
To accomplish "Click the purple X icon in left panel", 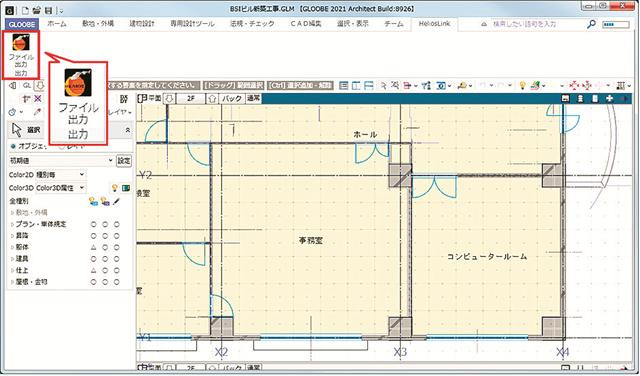I will 38,98.
